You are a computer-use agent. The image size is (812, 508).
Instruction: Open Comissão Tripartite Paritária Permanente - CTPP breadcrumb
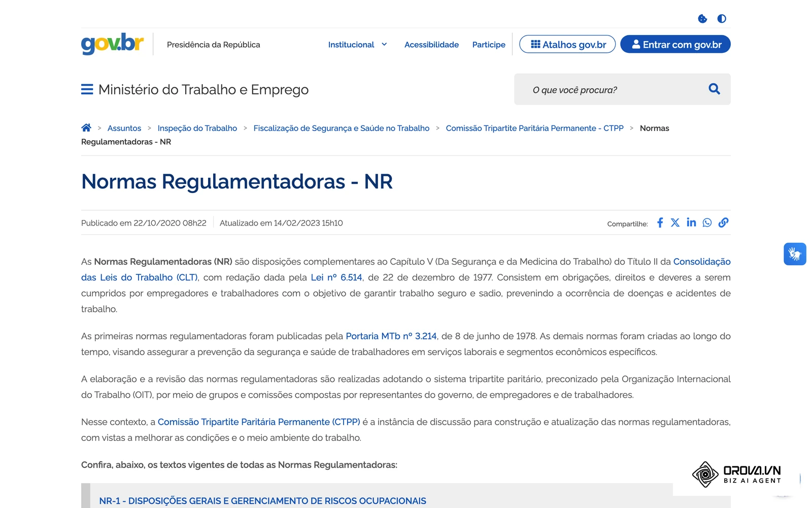pos(535,128)
